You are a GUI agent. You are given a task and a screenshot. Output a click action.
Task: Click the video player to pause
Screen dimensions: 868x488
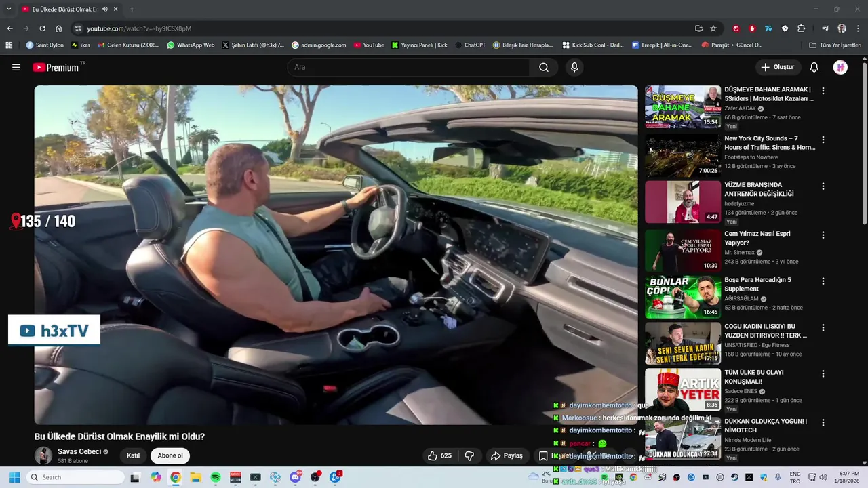pos(336,255)
